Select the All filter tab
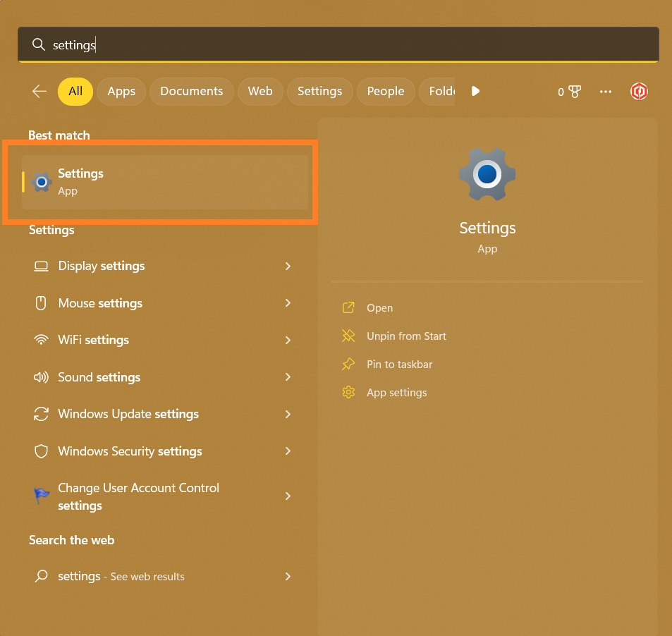The image size is (672, 636). pyautogui.click(x=75, y=91)
